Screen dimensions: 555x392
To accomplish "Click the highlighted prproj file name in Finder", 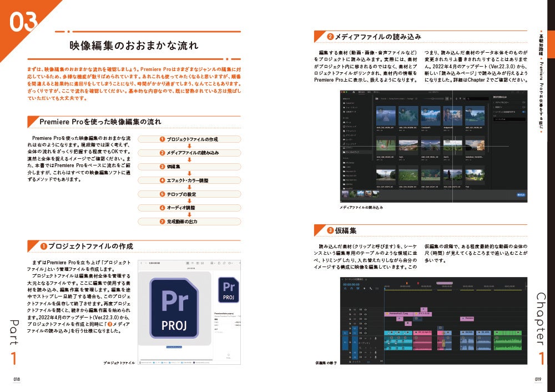I will [174, 347].
